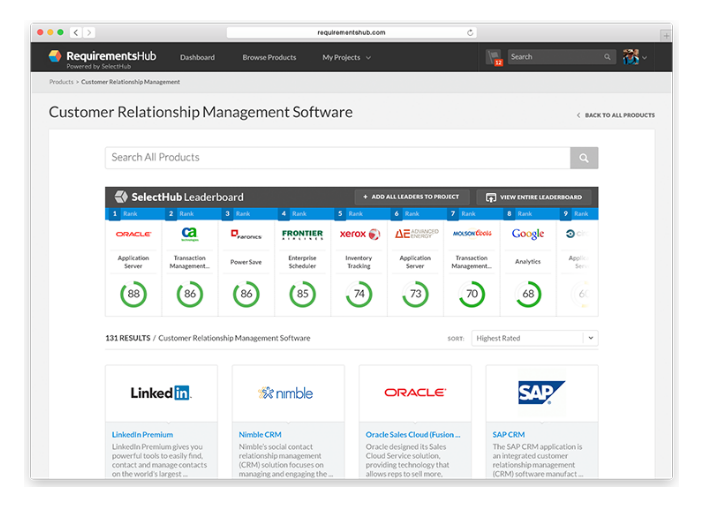
Task: Go to Products breadcrumb link
Action: point(61,82)
